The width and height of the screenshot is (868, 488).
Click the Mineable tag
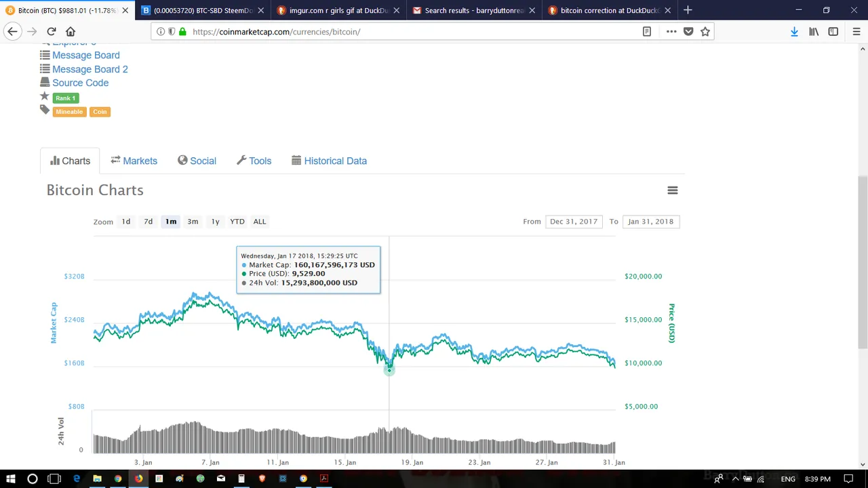69,112
